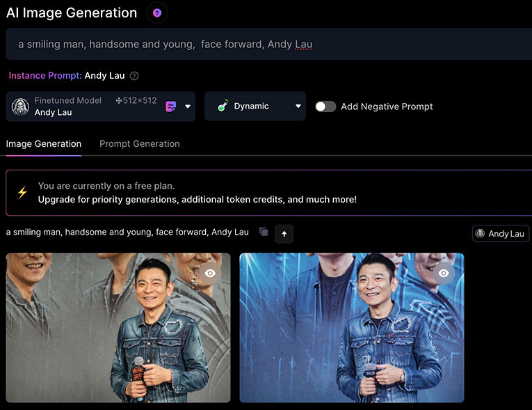Copy the prompt using the copy icon

pyautogui.click(x=264, y=232)
